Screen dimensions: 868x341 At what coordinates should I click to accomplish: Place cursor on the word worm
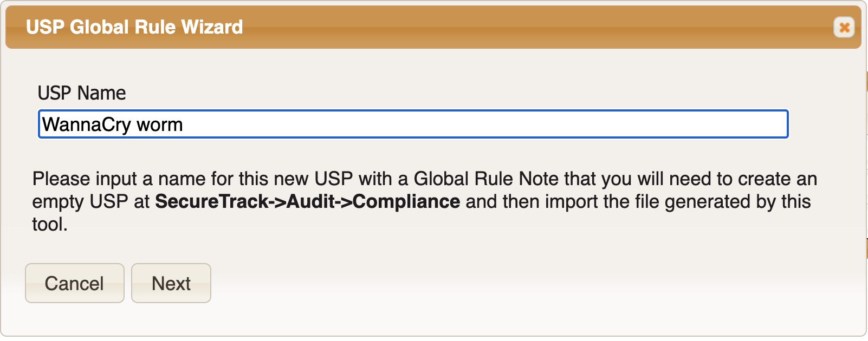click(x=160, y=125)
